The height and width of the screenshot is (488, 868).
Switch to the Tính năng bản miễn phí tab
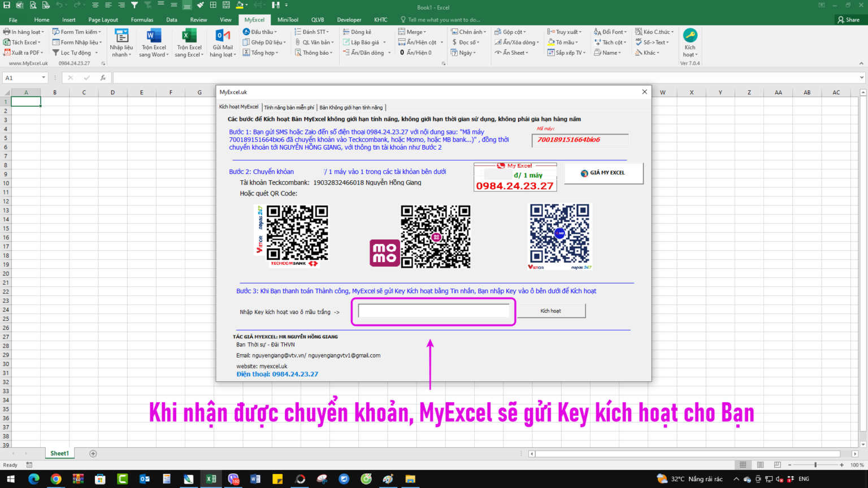(x=290, y=107)
